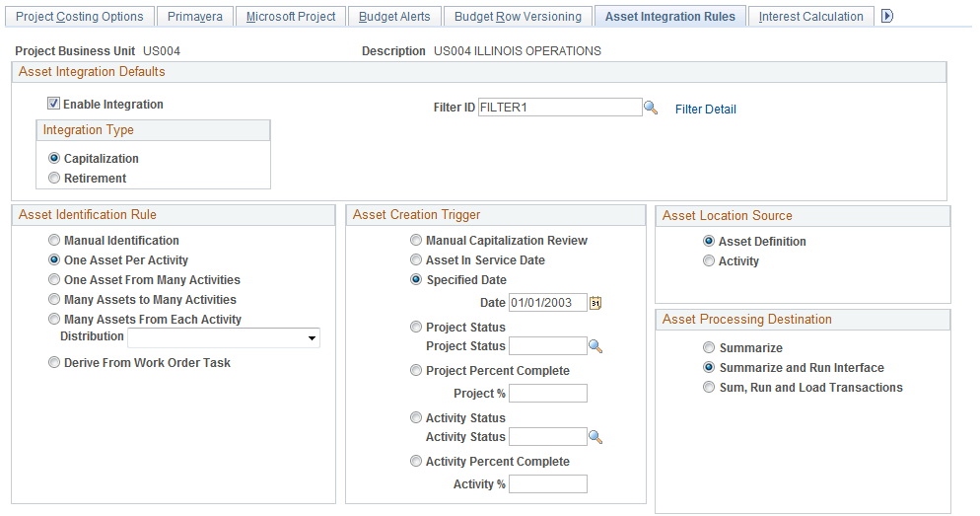Select Summarize and Run Interface
The width and height of the screenshot is (980, 516).
coord(709,367)
